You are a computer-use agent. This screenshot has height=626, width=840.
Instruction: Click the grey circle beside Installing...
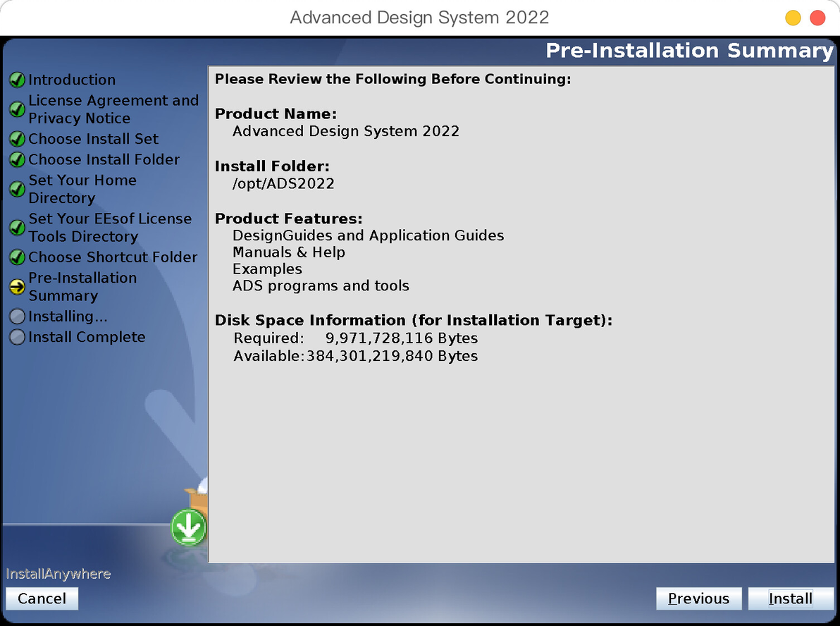click(17, 317)
